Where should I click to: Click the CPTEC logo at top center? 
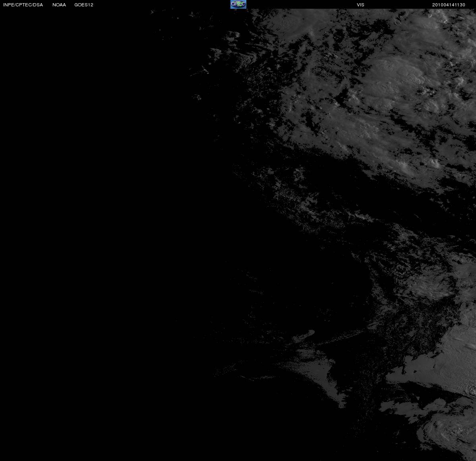[238, 4]
